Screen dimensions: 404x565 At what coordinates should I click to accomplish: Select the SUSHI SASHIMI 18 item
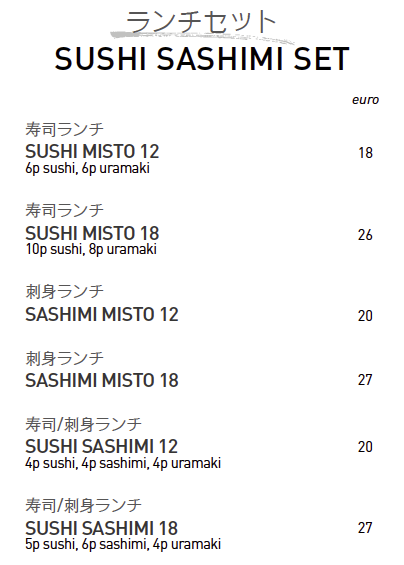pyautogui.click(x=102, y=528)
